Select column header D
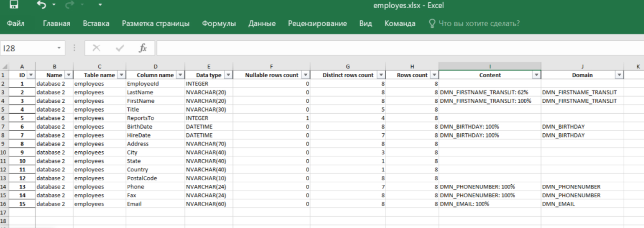 pos(155,66)
